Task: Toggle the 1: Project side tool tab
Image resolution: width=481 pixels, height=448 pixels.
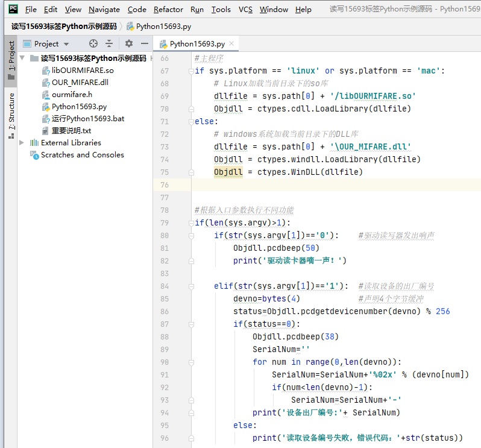Action: 11,60
